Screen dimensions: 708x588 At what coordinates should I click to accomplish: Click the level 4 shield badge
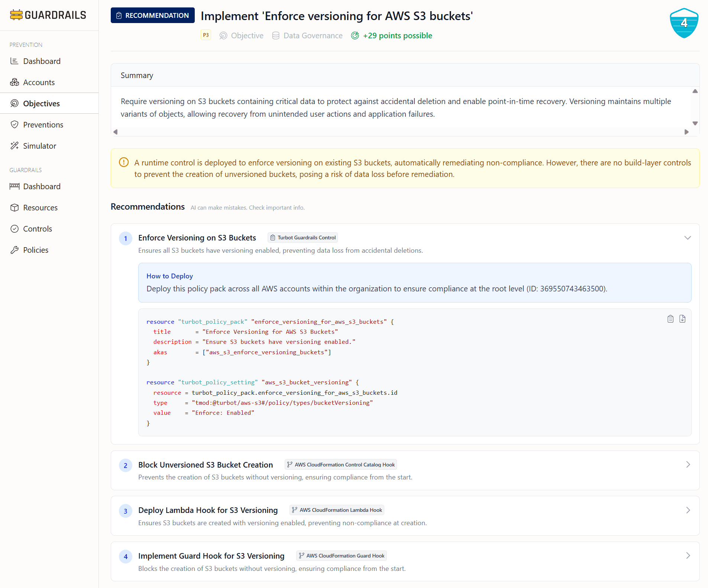684,23
